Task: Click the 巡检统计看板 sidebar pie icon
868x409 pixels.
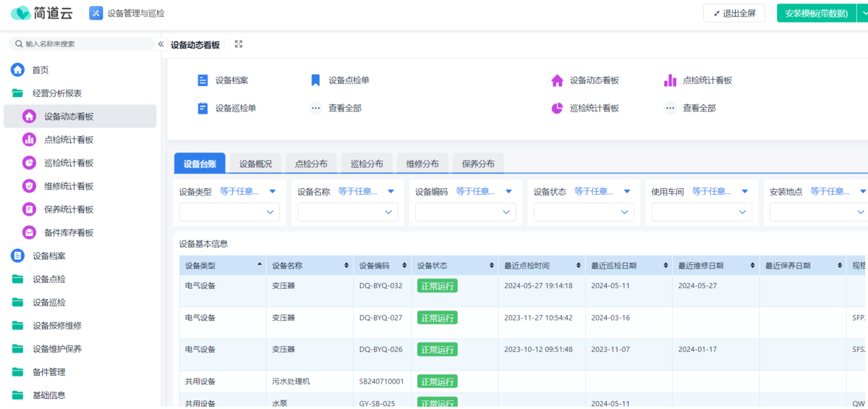Action: pyautogui.click(x=29, y=163)
